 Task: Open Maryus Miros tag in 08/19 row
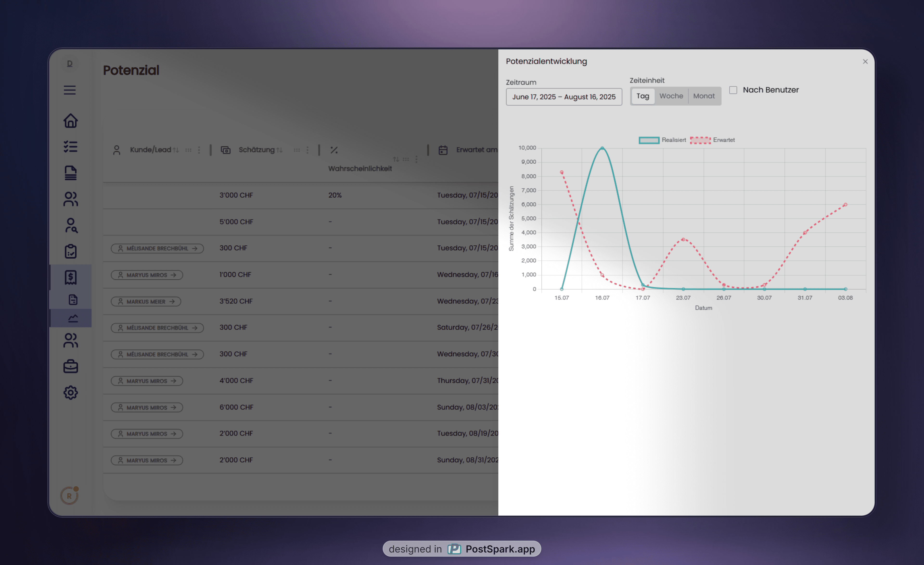(147, 434)
